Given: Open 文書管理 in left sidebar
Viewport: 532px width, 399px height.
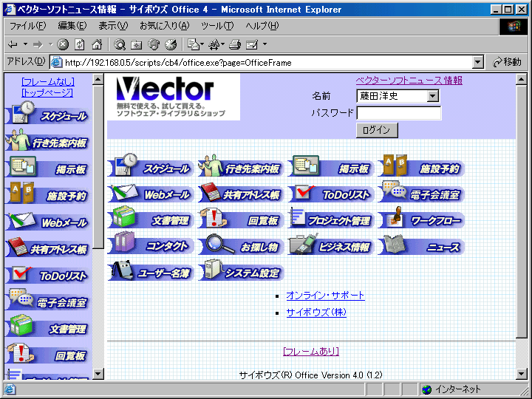Looking at the screenshot, I should [x=47, y=327].
